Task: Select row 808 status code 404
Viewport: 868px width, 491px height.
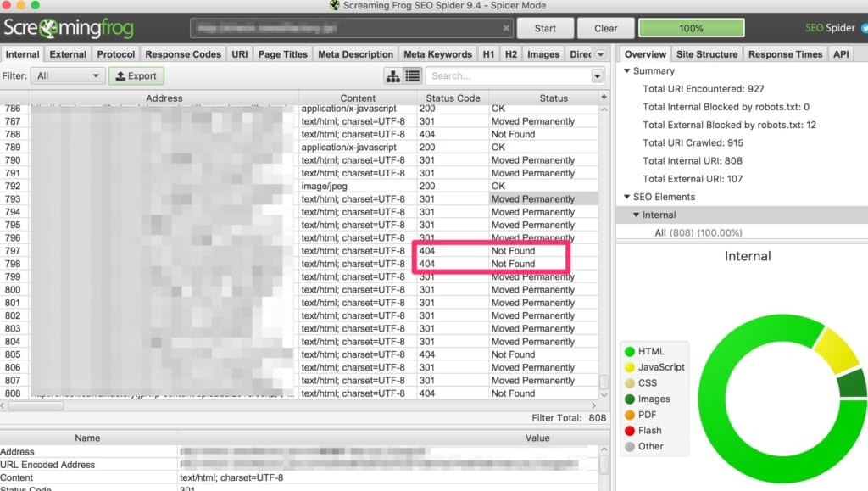Action: pos(427,393)
